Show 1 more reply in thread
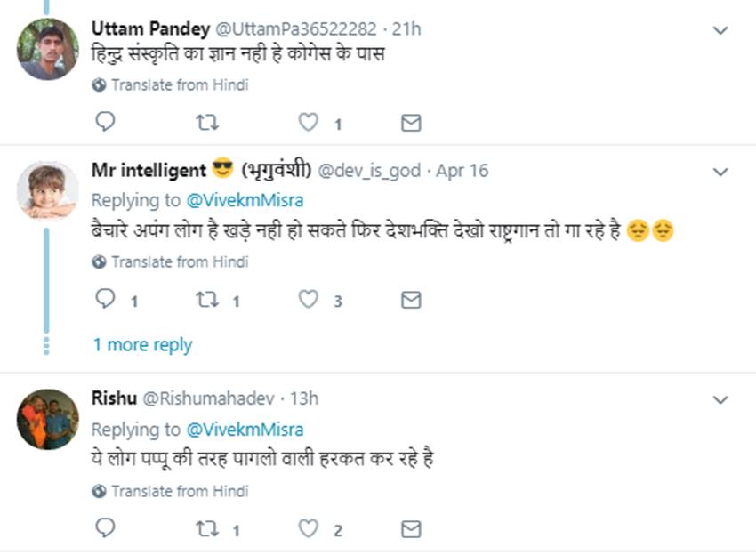756x555 pixels. [x=142, y=344]
